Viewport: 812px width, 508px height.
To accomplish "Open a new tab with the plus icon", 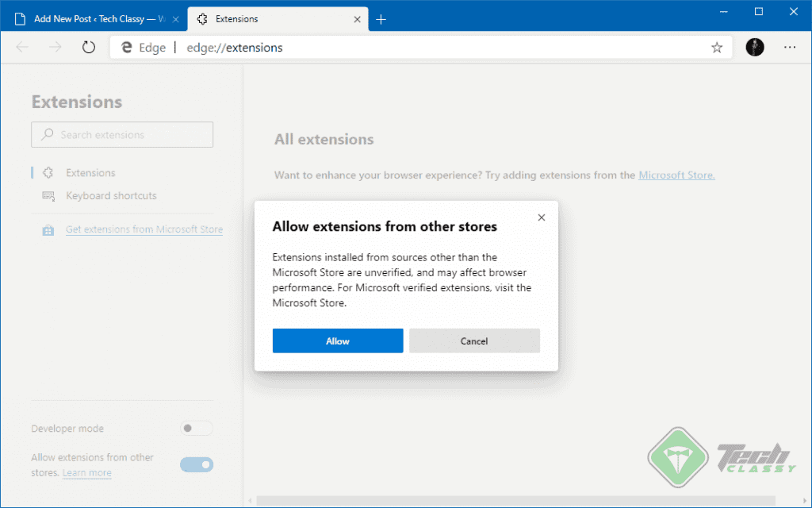I will (x=381, y=17).
